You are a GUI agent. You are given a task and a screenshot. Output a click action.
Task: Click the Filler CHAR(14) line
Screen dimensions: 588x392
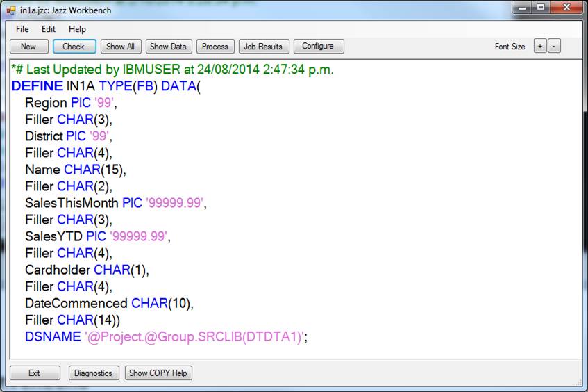coord(72,320)
